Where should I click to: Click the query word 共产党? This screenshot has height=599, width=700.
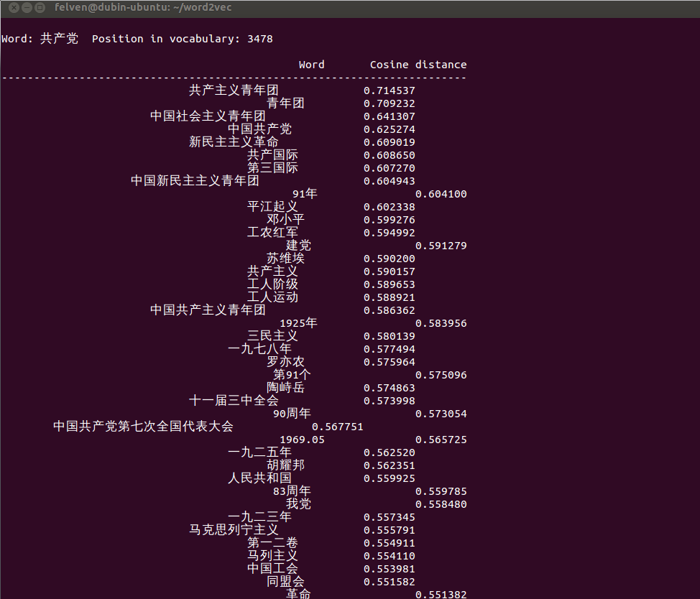click(60, 39)
